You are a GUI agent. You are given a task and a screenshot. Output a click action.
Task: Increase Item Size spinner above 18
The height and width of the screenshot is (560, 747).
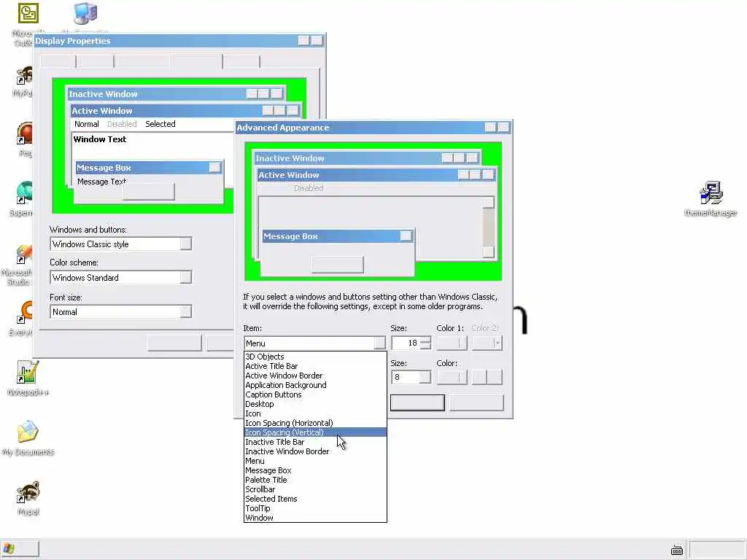click(x=425, y=340)
